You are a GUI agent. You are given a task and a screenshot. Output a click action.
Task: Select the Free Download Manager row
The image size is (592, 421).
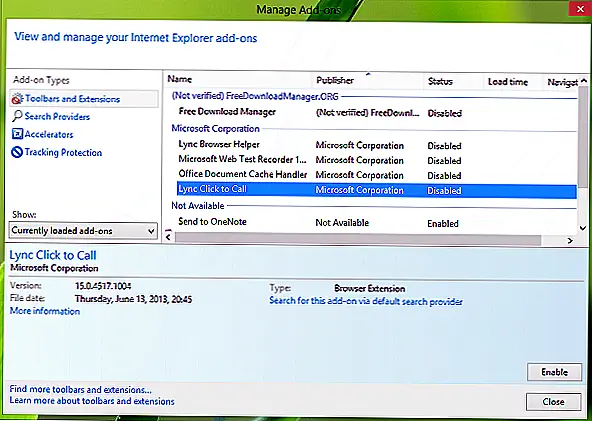click(x=376, y=113)
